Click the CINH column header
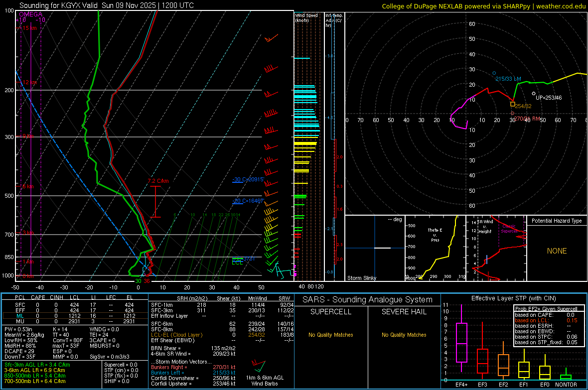Image resolution: width=588 pixels, height=390 pixels. [x=57, y=297]
